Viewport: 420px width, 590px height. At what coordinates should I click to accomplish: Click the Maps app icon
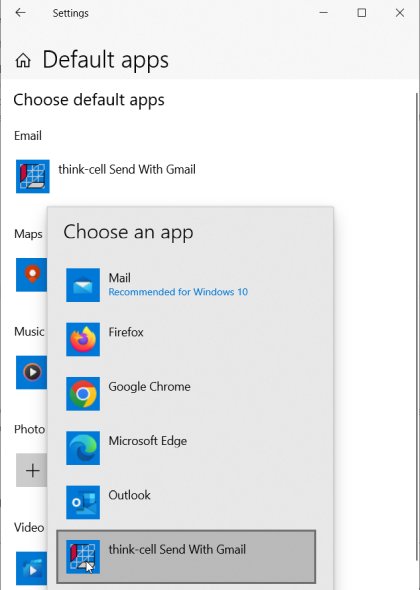click(32, 275)
